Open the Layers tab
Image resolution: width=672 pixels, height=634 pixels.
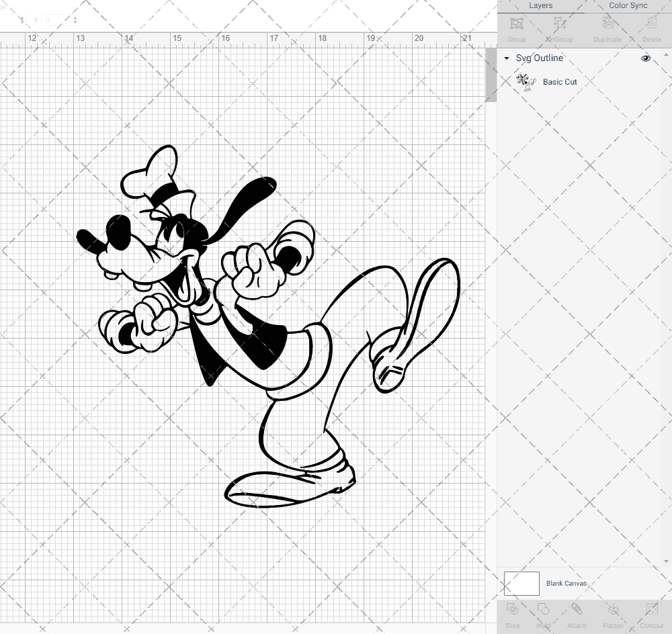pyautogui.click(x=540, y=5)
